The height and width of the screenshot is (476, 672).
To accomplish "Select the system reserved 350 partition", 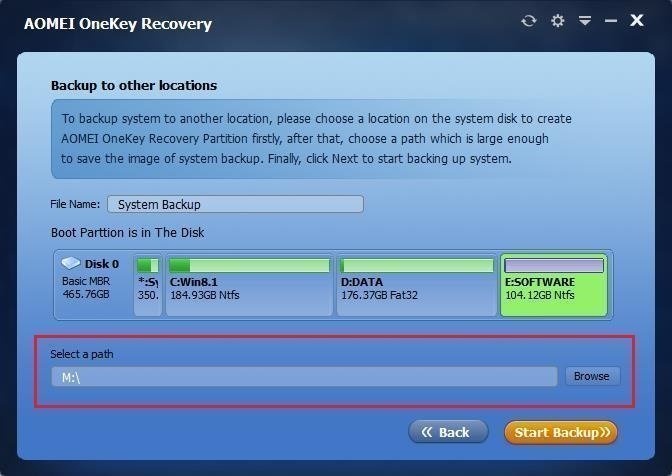I will point(148,285).
